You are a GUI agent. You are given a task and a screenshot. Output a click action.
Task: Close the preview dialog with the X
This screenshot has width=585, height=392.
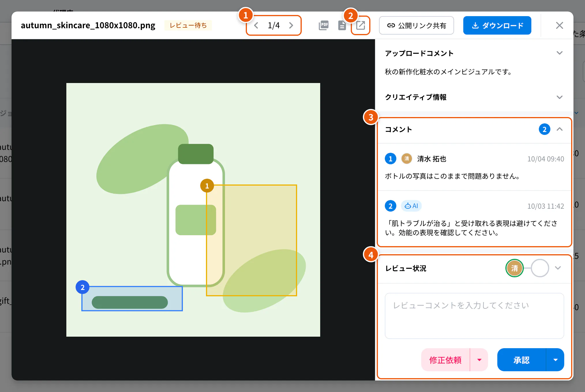point(559,25)
